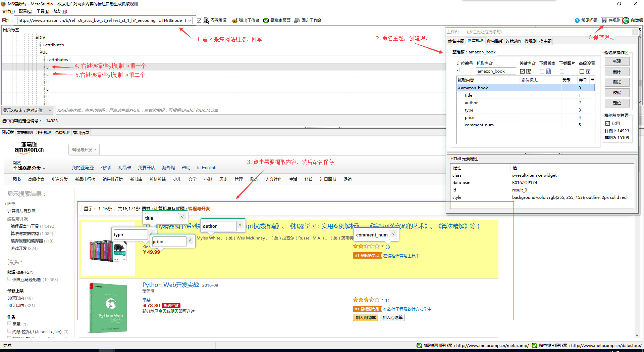Image resolution: width=644 pixels, height=352 pixels.
Task: Click the star rating with 11 reviews
Action: pos(366,300)
